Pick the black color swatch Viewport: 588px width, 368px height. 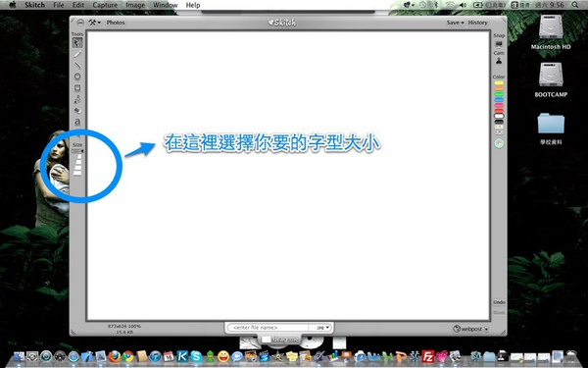499,122
